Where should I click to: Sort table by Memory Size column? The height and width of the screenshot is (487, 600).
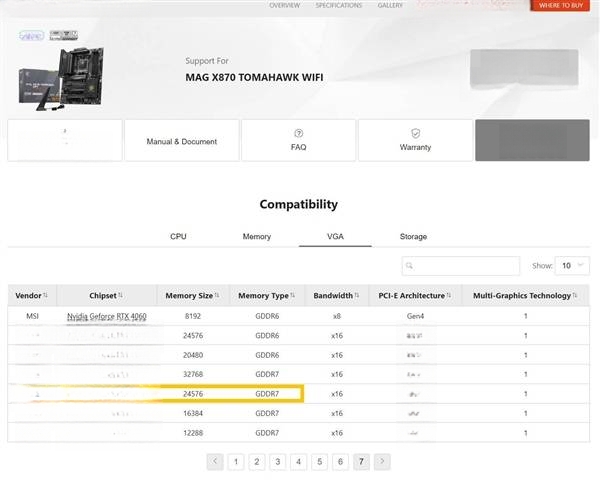click(192, 295)
